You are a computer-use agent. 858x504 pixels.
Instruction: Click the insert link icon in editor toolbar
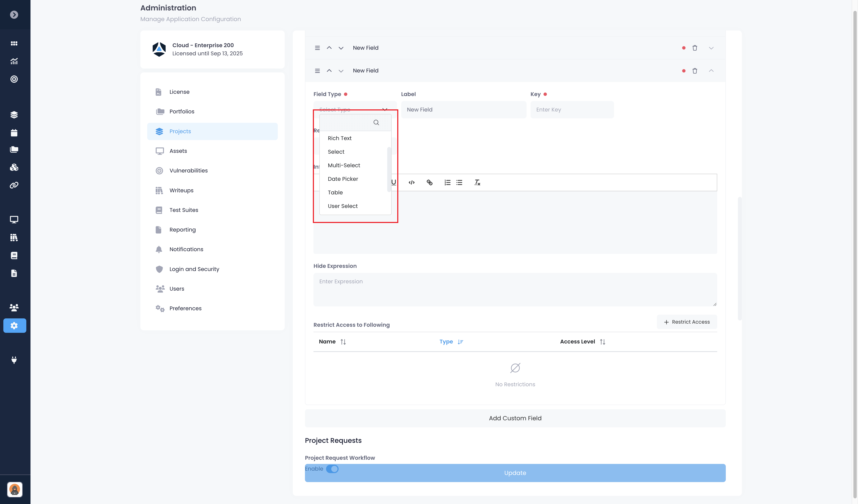pyautogui.click(x=429, y=182)
